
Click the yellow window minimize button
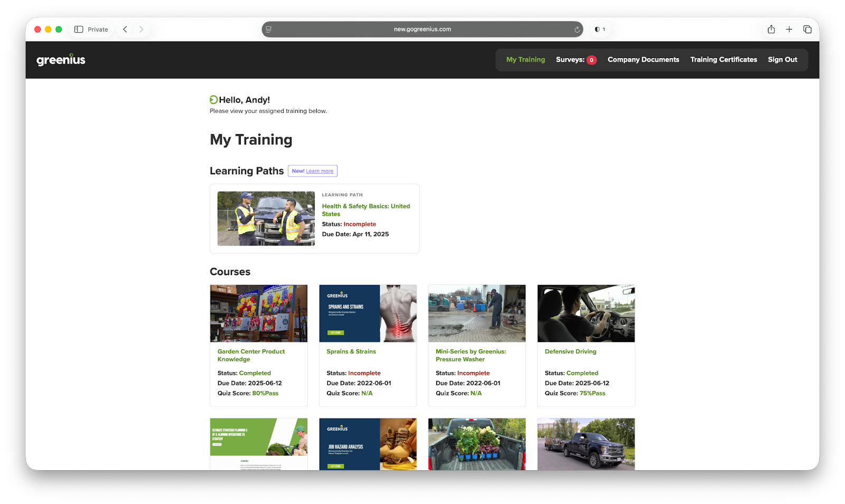click(48, 30)
